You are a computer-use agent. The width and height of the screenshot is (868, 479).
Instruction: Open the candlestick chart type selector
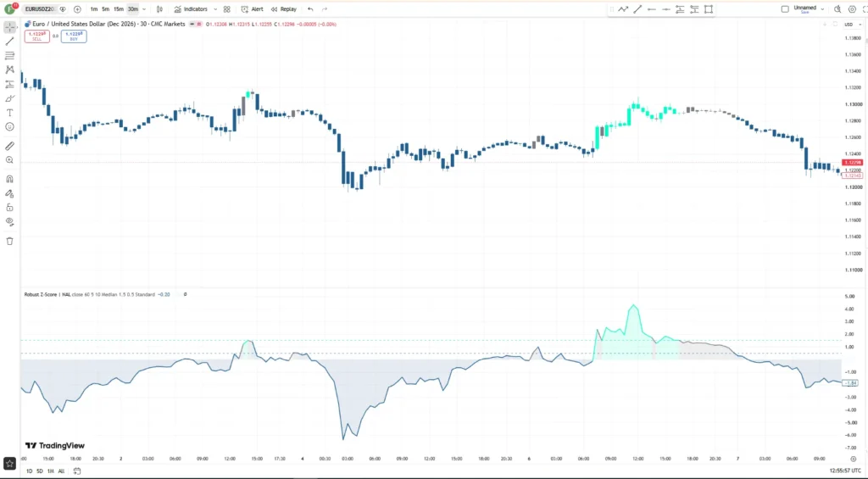point(159,8)
